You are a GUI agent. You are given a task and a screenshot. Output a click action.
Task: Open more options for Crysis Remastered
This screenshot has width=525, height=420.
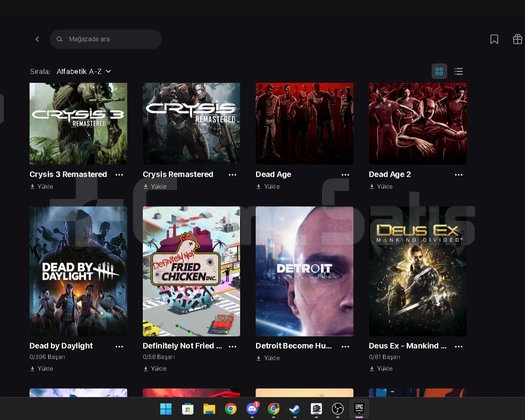tap(232, 174)
